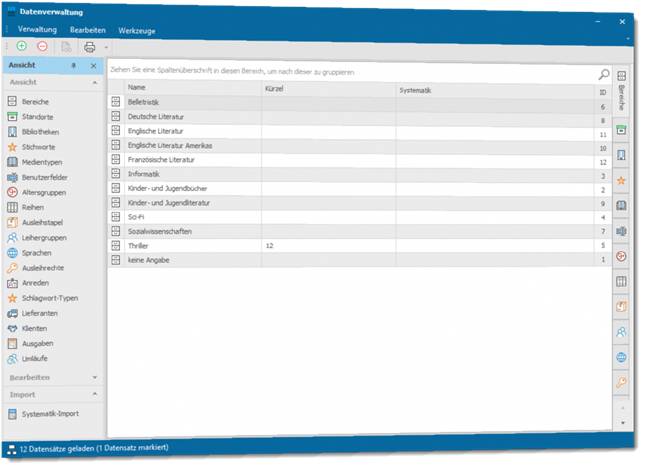669x471 pixels.
Task: Select the Belletristik row
Action: [360, 104]
